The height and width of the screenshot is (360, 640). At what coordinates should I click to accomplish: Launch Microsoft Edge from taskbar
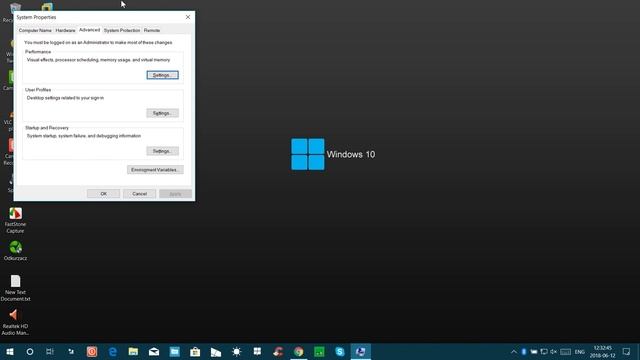(x=113, y=351)
